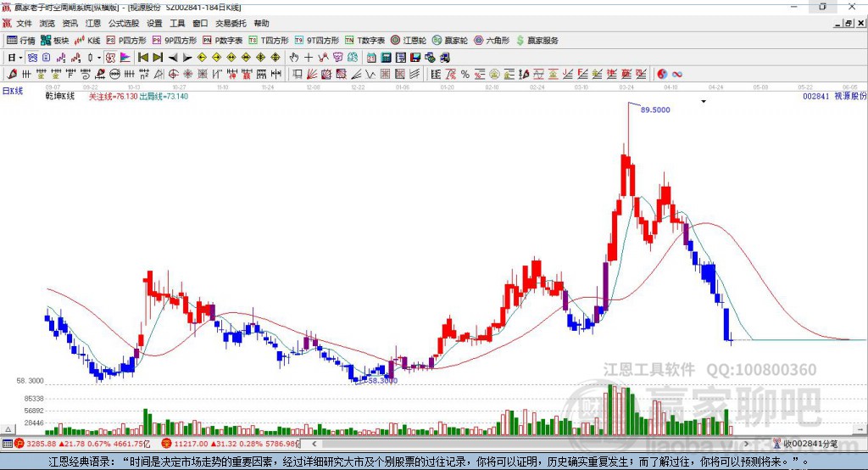The image size is (868, 470).
Task: Open the 赢家轮 wheel tool
Action: 450,41
